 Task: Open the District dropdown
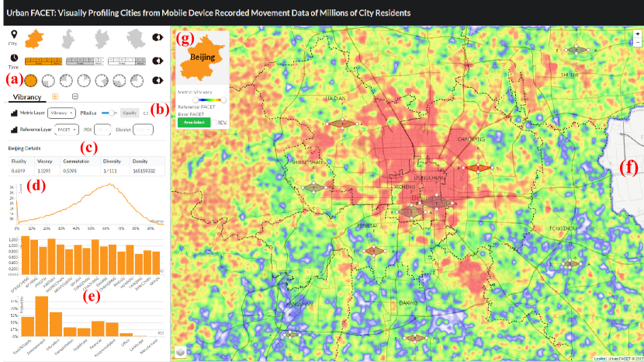coord(143,130)
